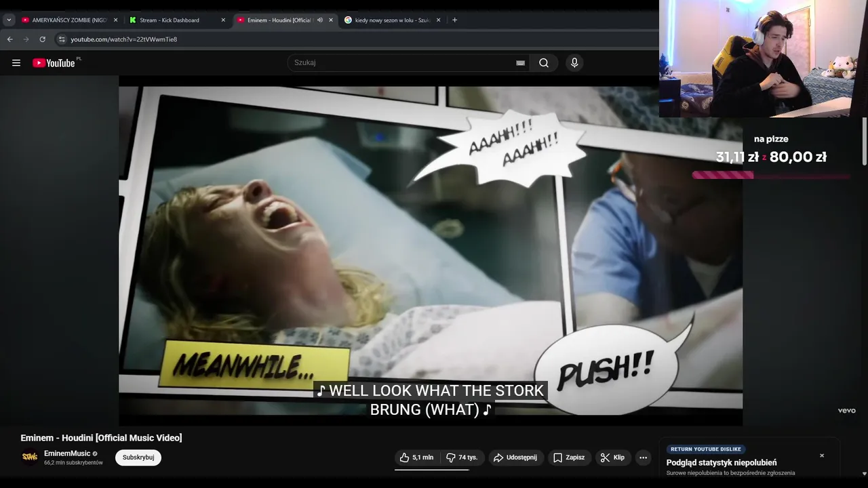Close the kiedy nowy sezon Google tab
The height and width of the screenshot is (488, 868).
[x=438, y=20]
